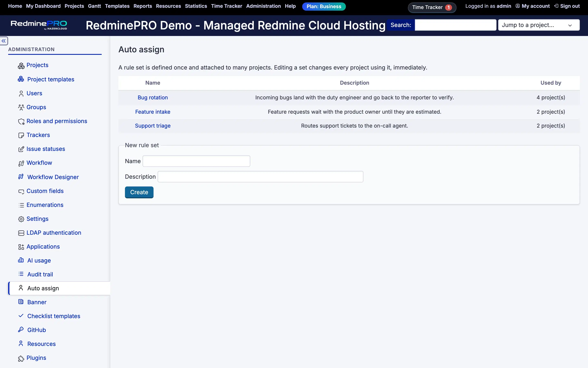Open Enumerations in the sidebar
588x368 pixels.
(x=45, y=205)
